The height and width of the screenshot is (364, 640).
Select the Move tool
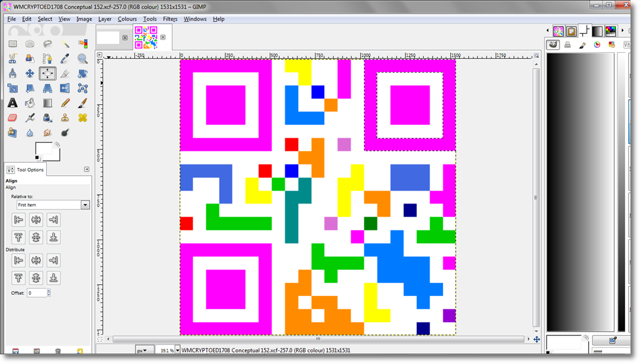point(30,73)
